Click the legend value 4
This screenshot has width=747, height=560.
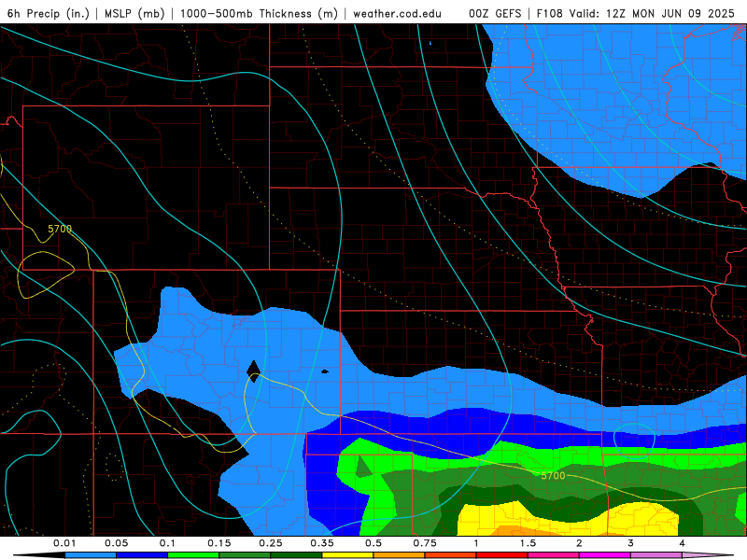tap(682, 543)
